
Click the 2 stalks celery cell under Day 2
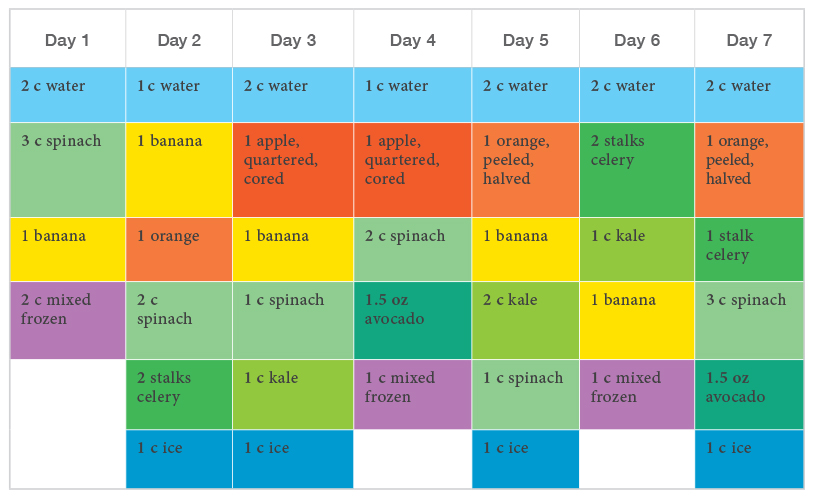179,394
